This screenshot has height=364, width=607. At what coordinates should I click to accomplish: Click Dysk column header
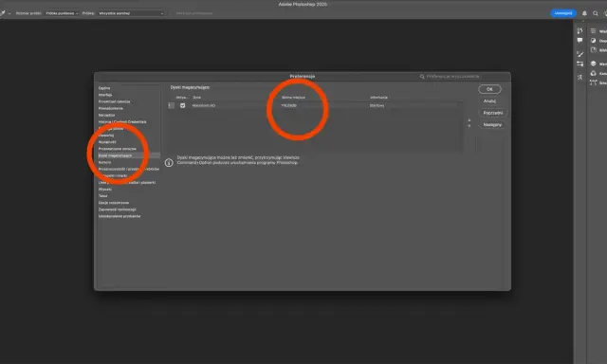(196, 98)
